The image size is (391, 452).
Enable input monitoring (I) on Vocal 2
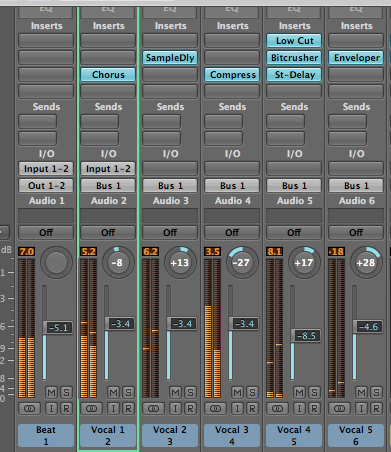(x=175, y=408)
